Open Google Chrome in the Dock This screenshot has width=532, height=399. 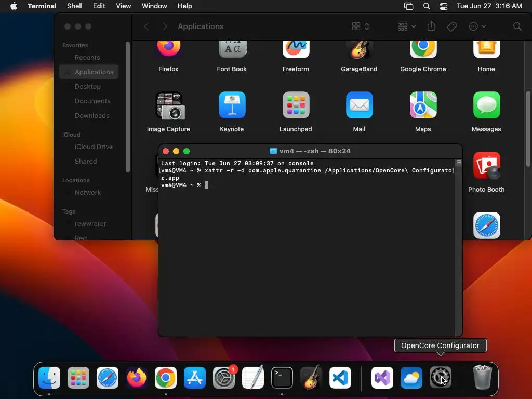(166, 378)
